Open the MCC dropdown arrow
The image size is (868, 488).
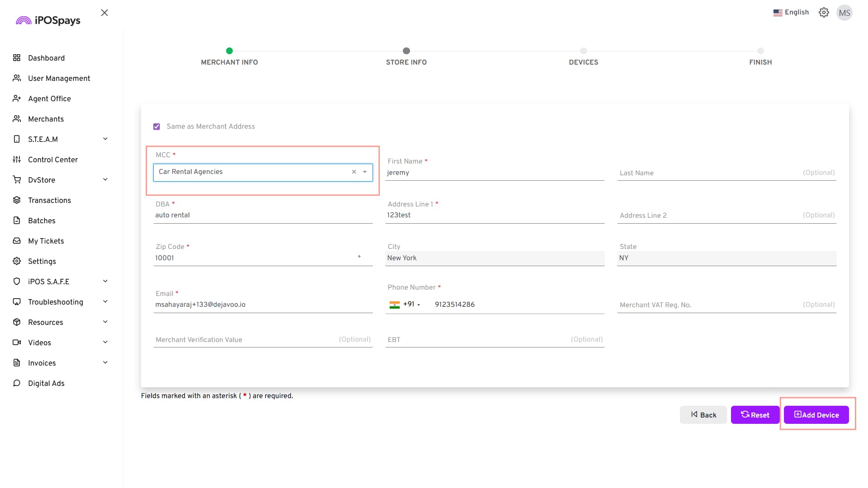click(x=365, y=172)
